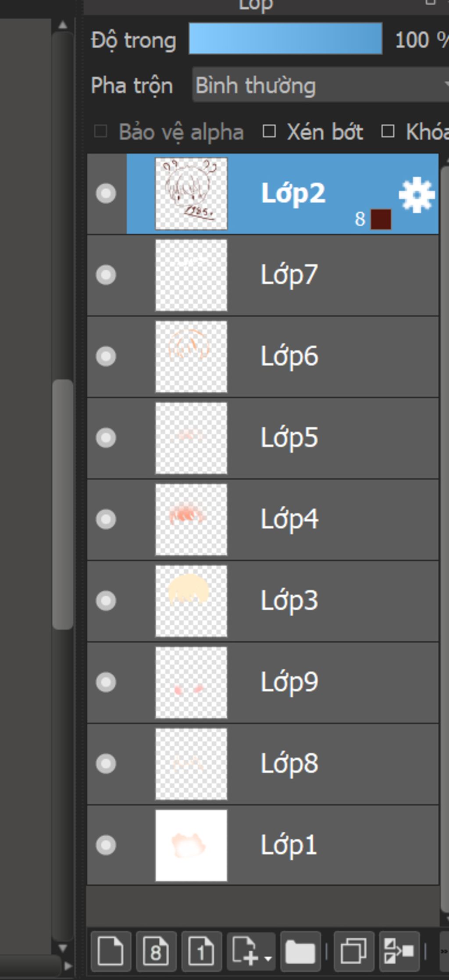The image size is (449, 980).
Task: Hide the Lớp7 layer
Action: tap(106, 275)
